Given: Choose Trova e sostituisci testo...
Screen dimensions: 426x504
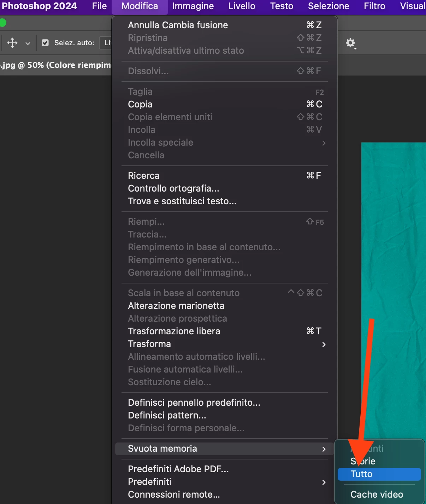Looking at the screenshot, I should pyautogui.click(x=225, y=201).
